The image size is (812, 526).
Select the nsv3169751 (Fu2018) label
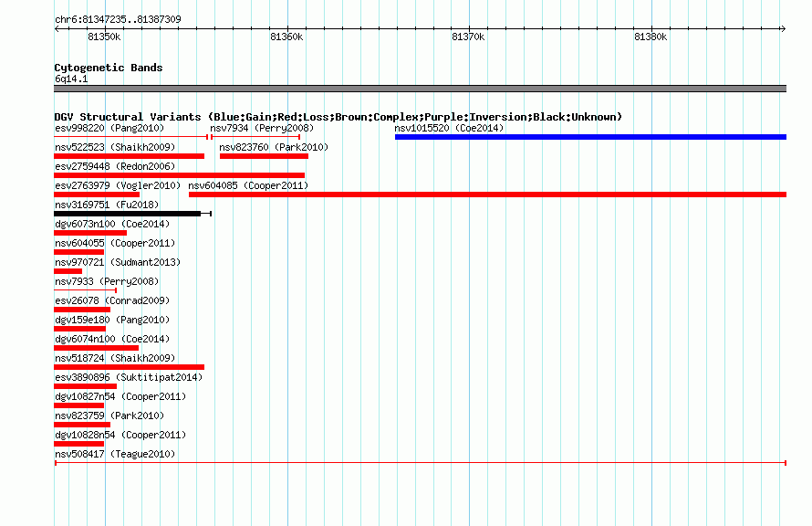(x=107, y=205)
